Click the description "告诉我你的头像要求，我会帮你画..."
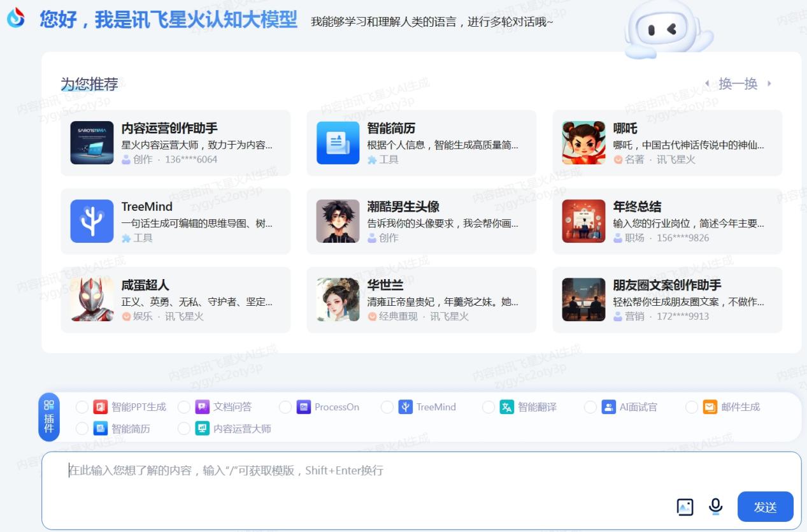The width and height of the screenshot is (807, 532). pos(443,223)
